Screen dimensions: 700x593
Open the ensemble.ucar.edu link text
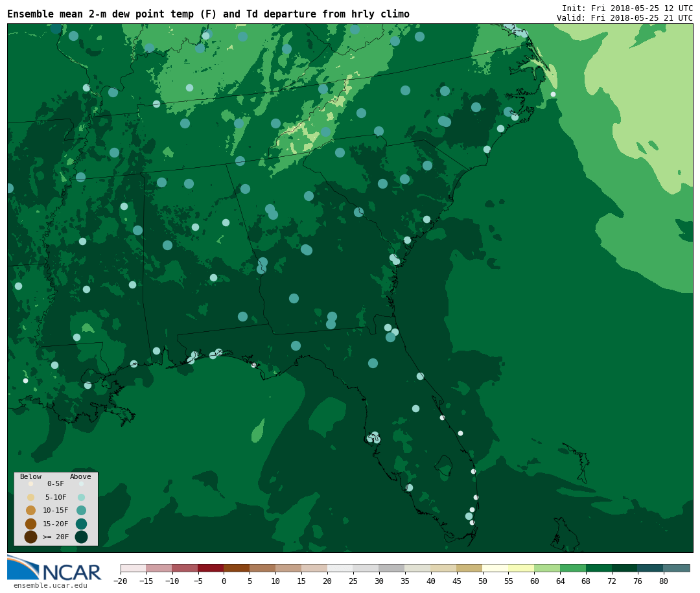tap(51, 585)
